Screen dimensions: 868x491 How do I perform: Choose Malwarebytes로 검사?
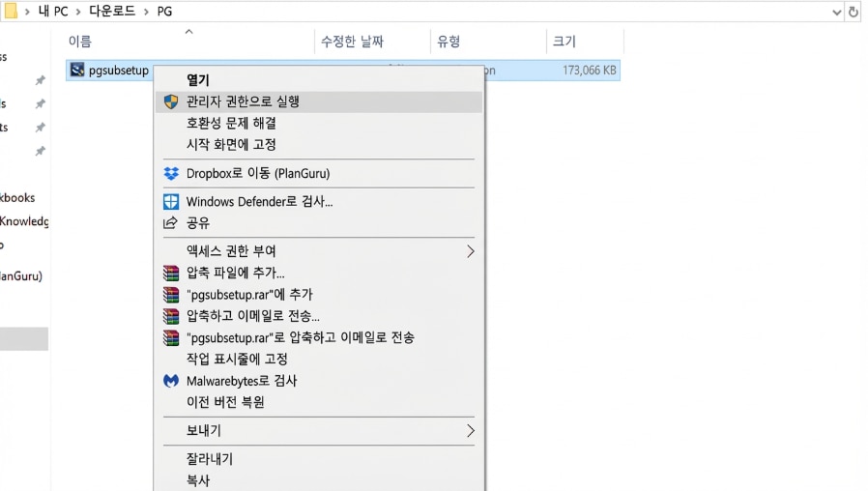tap(319, 381)
